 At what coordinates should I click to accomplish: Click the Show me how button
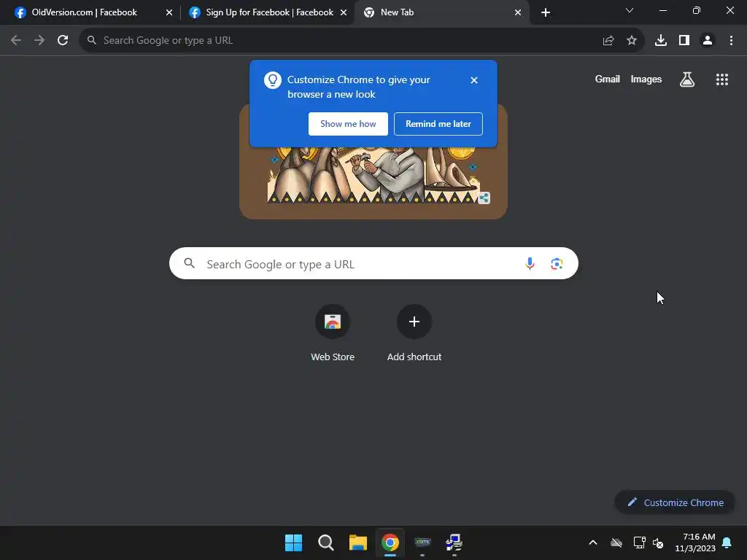(x=348, y=124)
